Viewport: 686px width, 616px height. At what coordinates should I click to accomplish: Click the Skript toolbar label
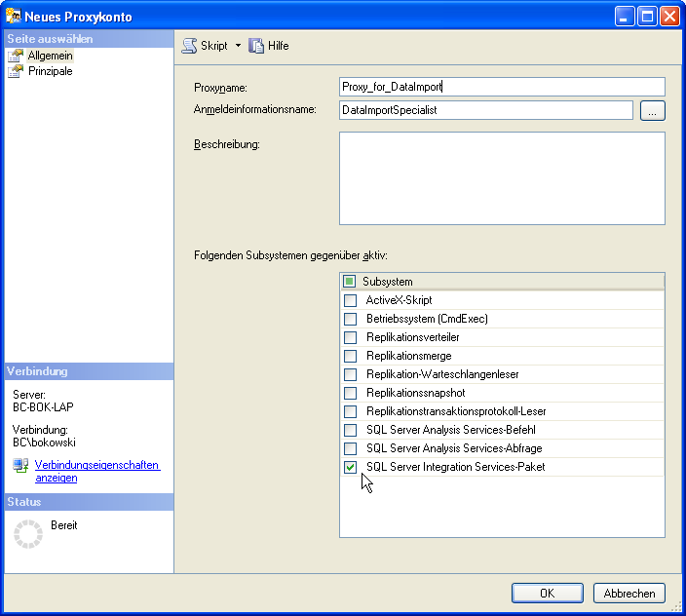point(214,46)
